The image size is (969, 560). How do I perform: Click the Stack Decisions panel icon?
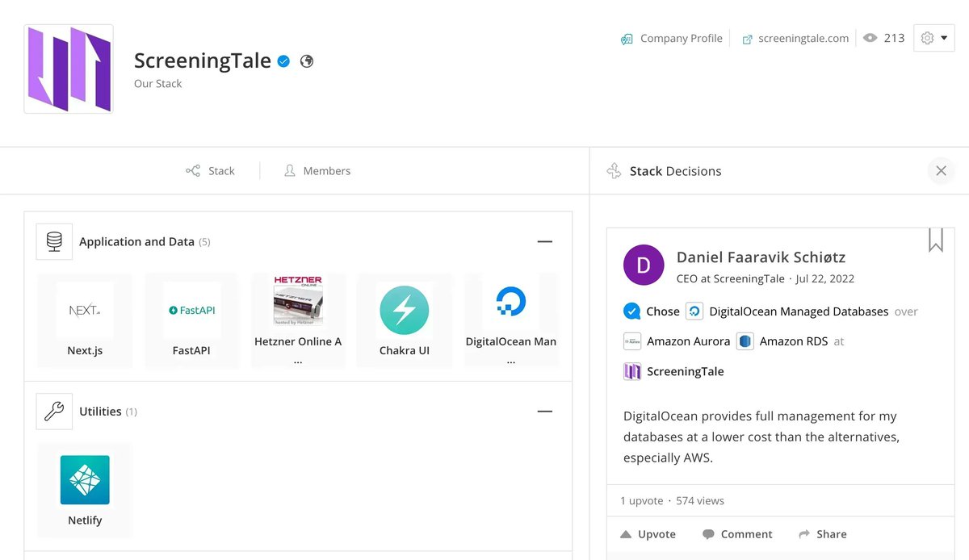click(x=615, y=171)
